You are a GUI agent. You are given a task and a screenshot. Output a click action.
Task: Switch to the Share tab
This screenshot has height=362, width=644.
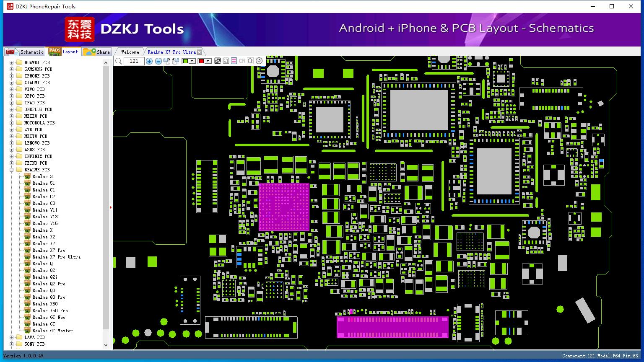coord(96,52)
